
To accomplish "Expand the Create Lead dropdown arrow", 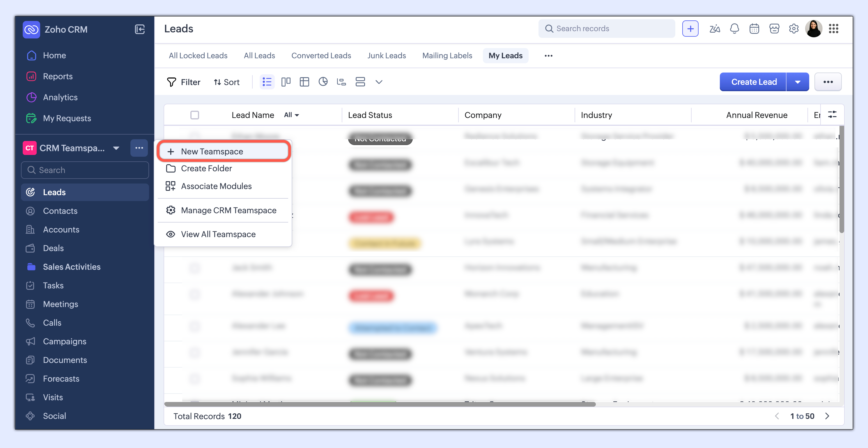I will (797, 82).
